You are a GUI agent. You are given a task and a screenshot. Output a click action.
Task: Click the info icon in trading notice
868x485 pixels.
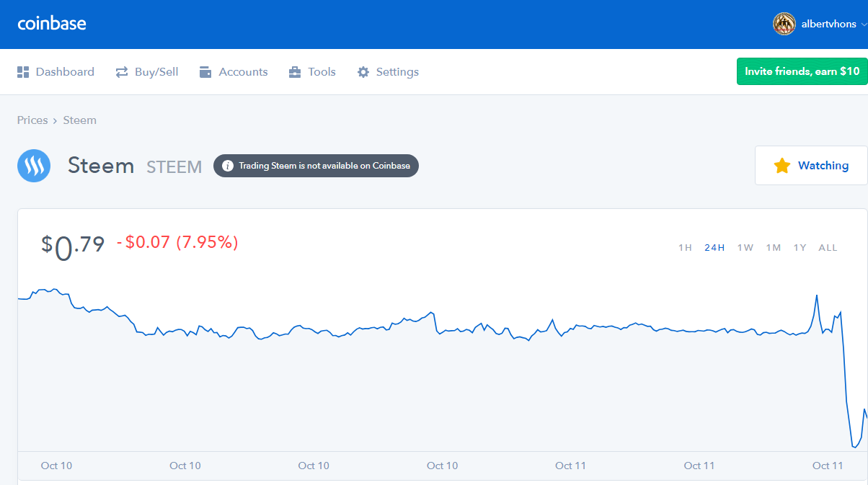pos(228,166)
